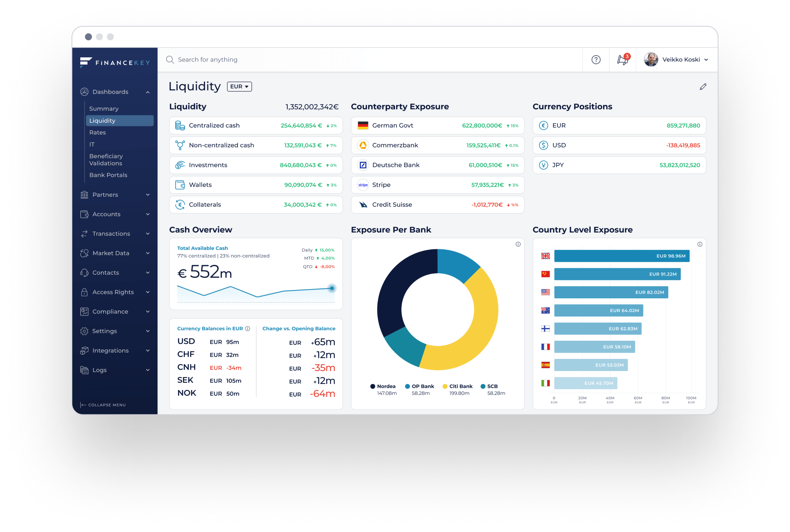Open the Summary dashboard

[x=104, y=109]
